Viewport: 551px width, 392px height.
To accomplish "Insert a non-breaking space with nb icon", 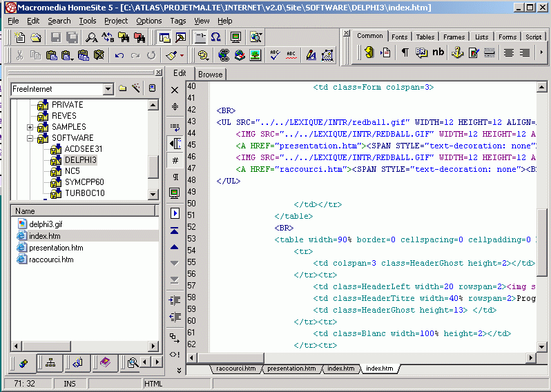I will click(438, 52).
